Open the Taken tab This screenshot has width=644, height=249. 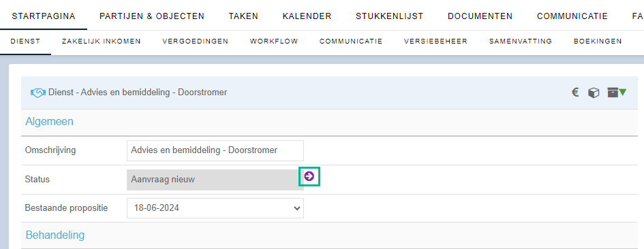(243, 16)
